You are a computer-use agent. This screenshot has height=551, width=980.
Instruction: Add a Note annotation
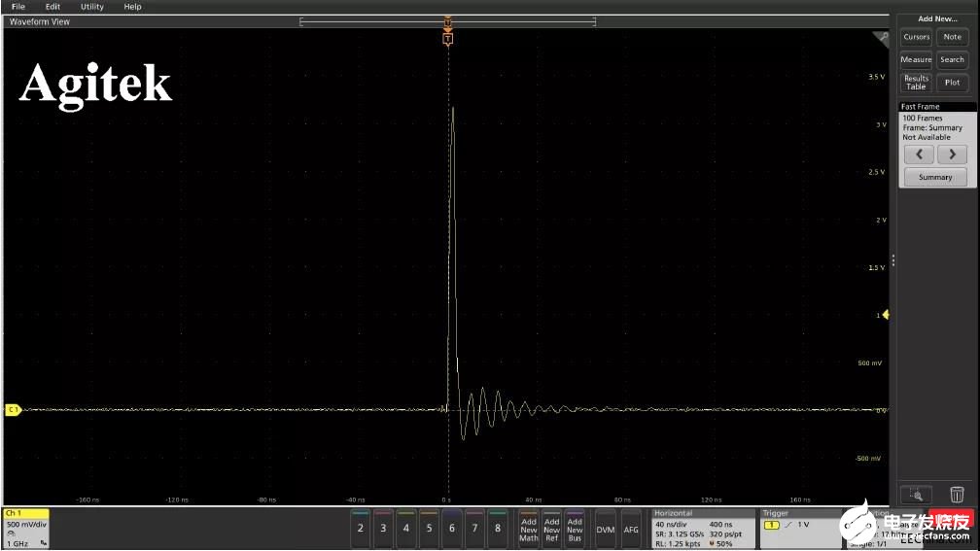point(953,37)
